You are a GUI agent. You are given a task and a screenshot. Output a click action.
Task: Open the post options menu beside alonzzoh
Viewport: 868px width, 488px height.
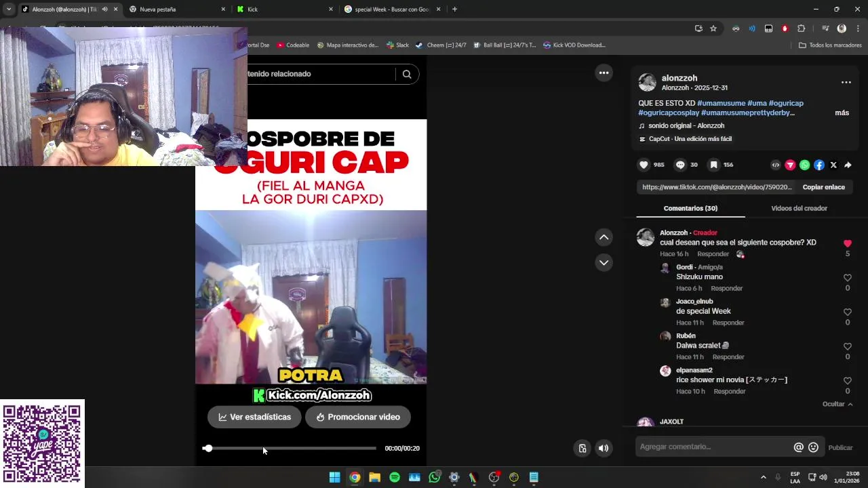tap(846, 82)
